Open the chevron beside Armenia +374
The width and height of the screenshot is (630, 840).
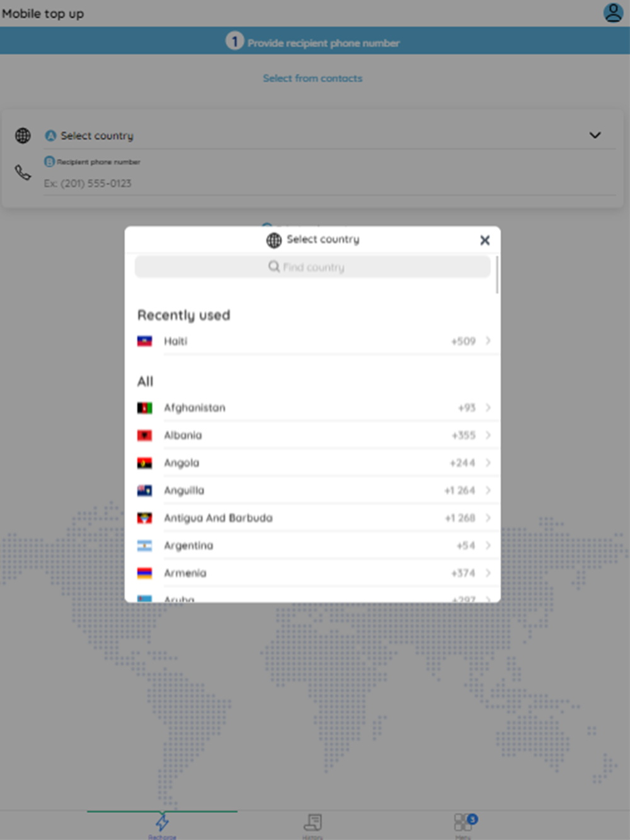point(488,573)
